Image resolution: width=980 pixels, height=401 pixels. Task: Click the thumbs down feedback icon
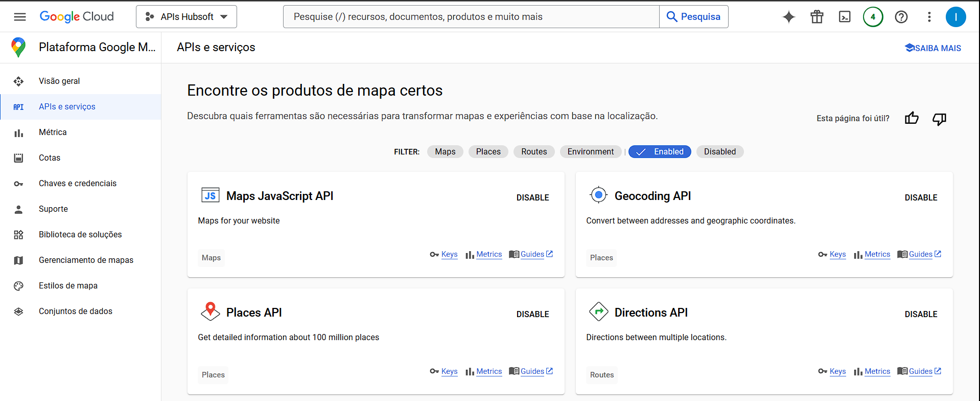940,119
